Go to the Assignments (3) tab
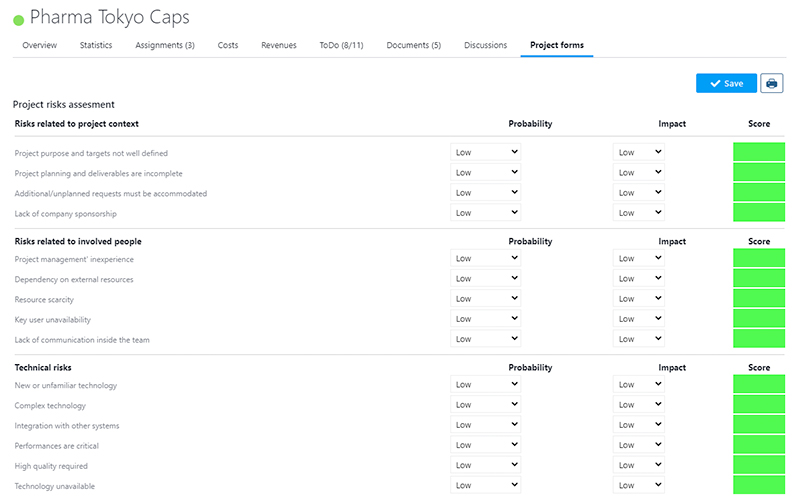800x500 pixels. pos(165,45)
